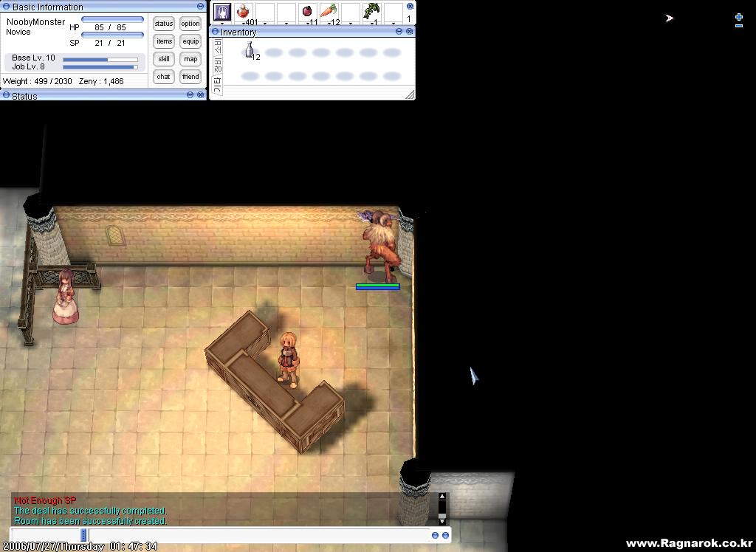Open the status window button
Screen dimensions: 756x552
[163, 24]
